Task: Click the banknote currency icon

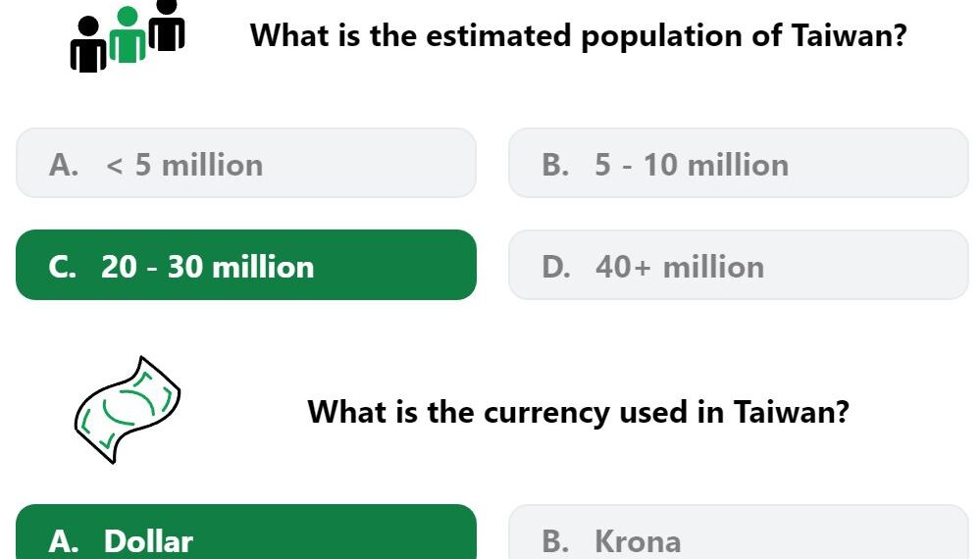Action: click(x=128, y=410)
